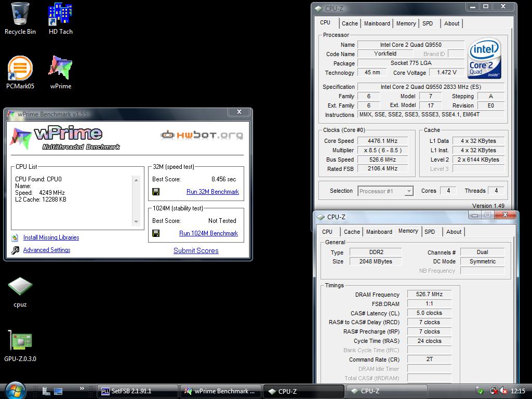Viewport: 532px width, 399px height.
Task: Click the CAS# Latency value 5.0 clocks
Action: point(429,313)
